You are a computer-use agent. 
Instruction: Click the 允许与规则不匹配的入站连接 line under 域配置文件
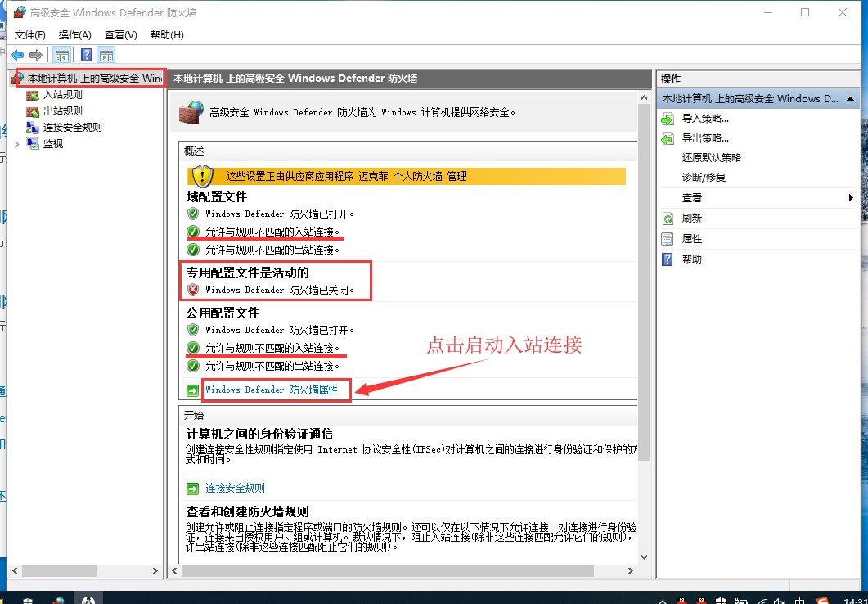click(x=272, y=232)
